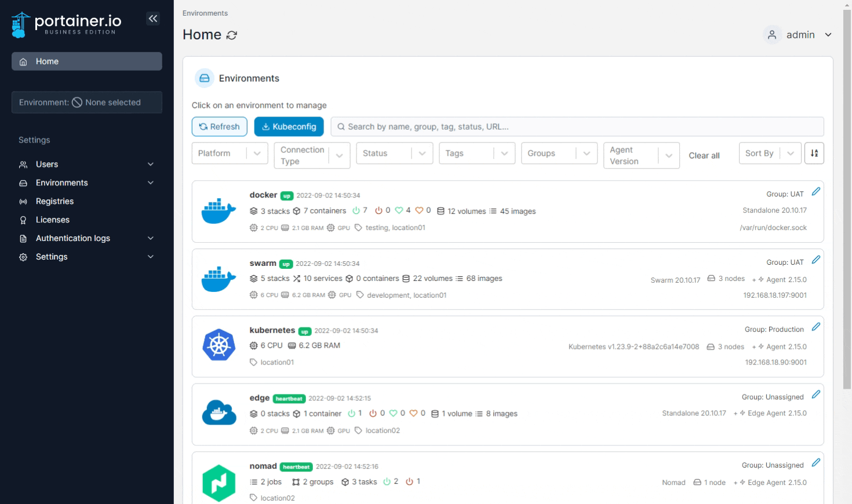This screenshot has height=504, width=852.
Task: Open the Status filter dropdown
Action: pos(394,153)
